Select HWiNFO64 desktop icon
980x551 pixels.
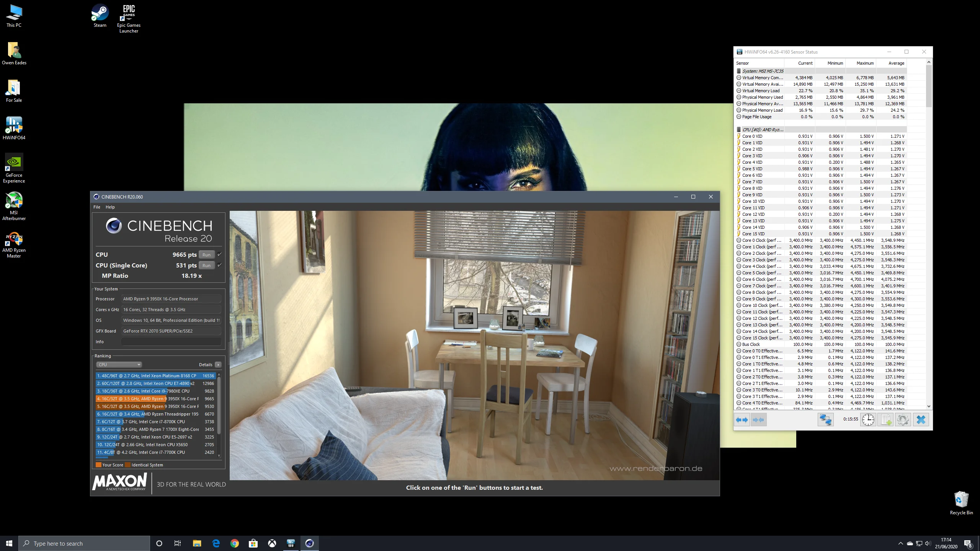click(14, 128)
